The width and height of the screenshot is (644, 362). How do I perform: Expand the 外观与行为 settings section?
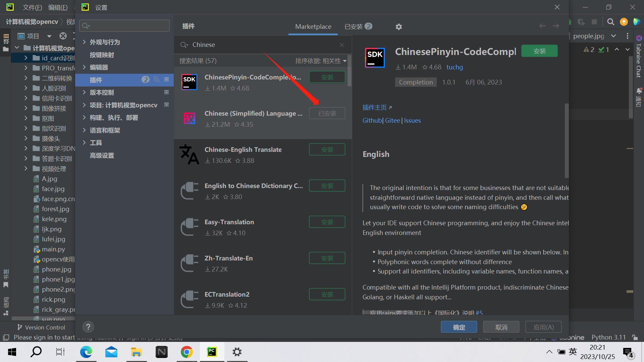(x=84, y=42)
